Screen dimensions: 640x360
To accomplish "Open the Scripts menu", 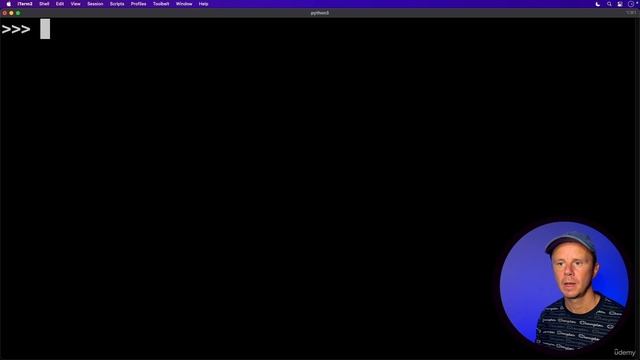I will point(117,4).
